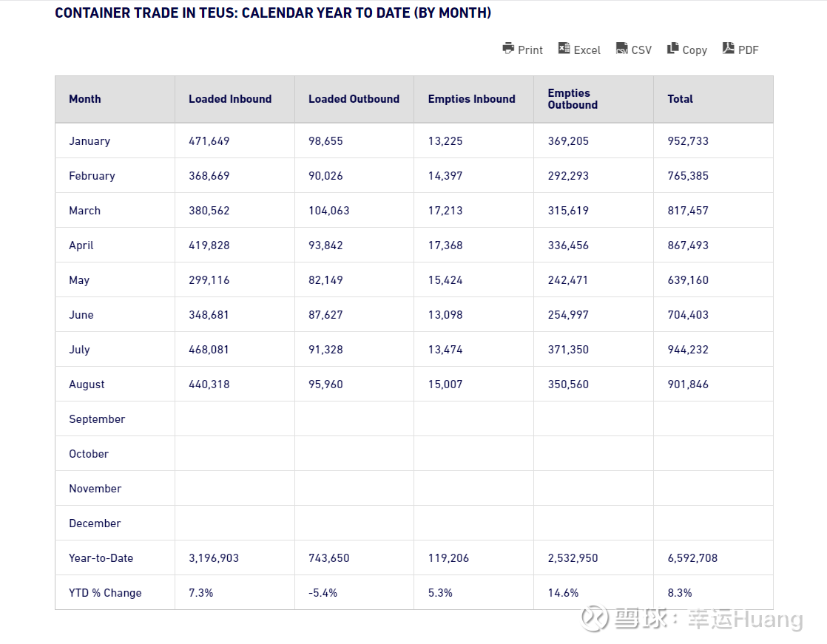
Task: Click the YTD % Change row label
Action: [105, 593]
